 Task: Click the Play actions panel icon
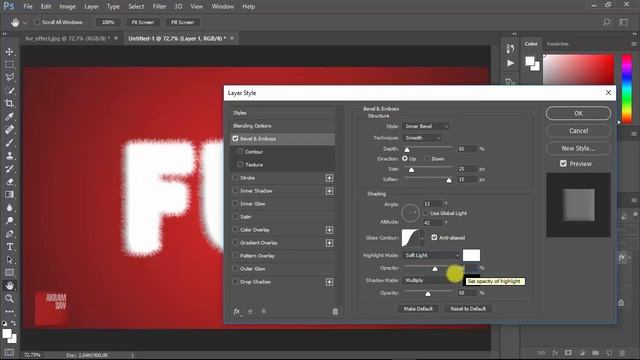pyautogui.click(x=510, y=63)
